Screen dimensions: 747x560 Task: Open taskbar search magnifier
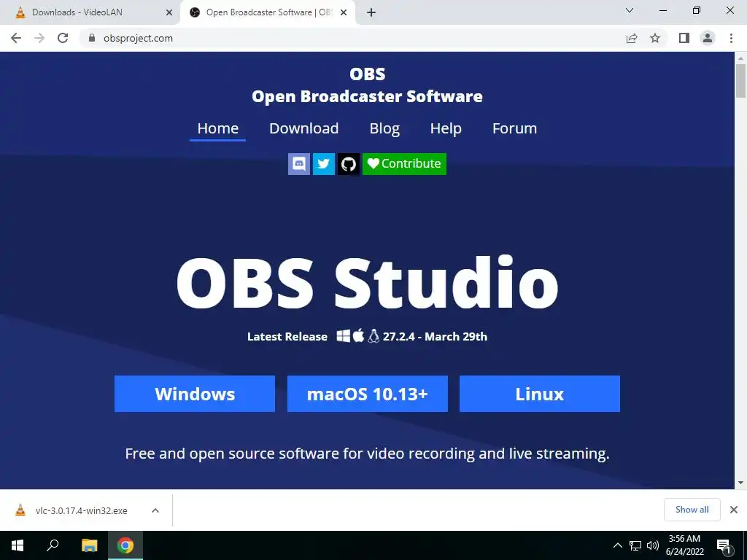point(53,545)
